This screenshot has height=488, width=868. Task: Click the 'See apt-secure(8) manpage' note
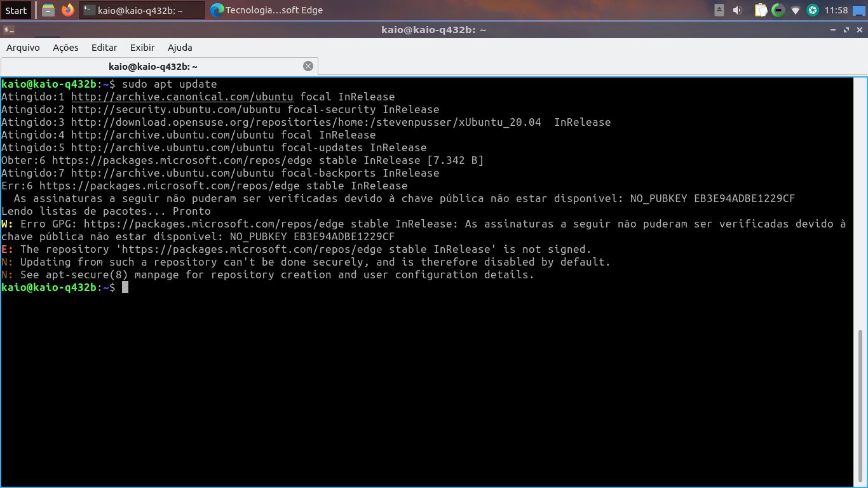pos(268,274)
